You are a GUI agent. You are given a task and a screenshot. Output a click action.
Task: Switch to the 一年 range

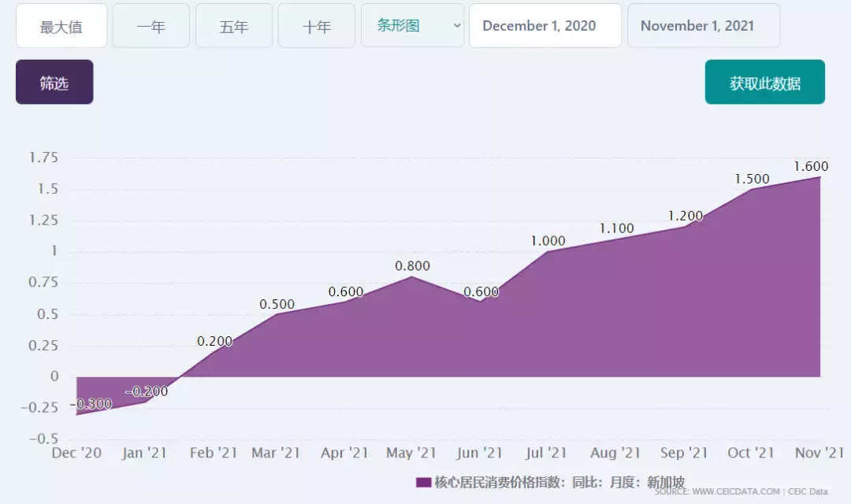pos(151,26)
